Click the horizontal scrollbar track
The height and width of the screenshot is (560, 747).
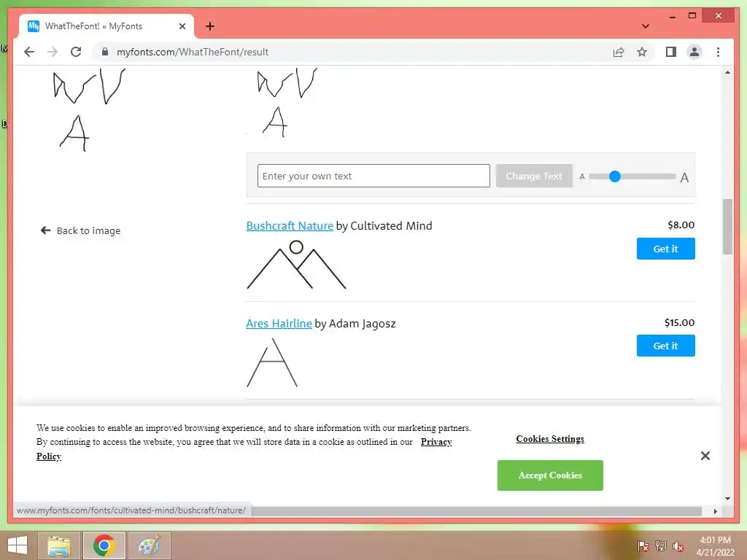476,511
